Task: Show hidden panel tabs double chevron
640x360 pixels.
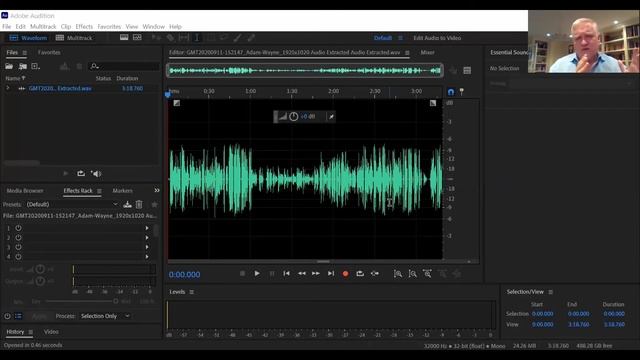Action: pos(157,191)
